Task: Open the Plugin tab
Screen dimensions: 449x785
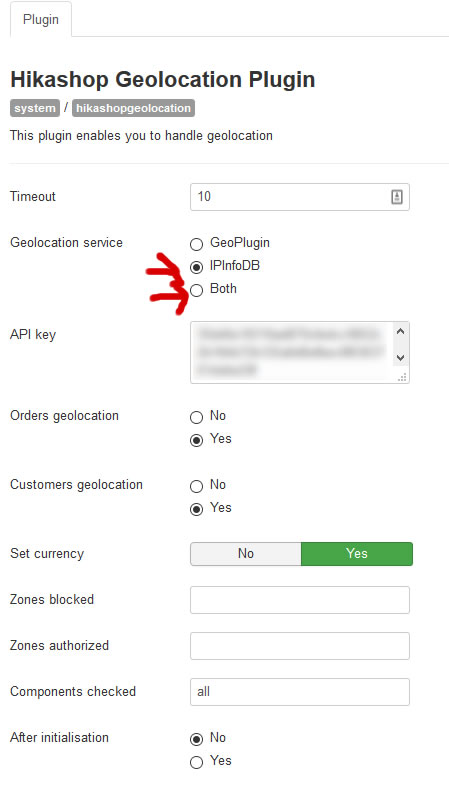Action: (41, 20)
